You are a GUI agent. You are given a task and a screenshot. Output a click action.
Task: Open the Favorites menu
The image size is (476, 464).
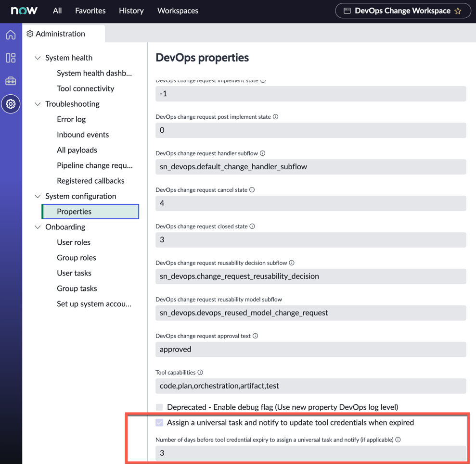(x=90, y=11)
